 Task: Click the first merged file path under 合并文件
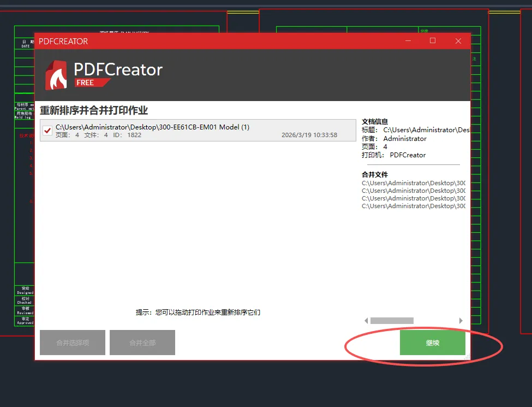point(414,183)
